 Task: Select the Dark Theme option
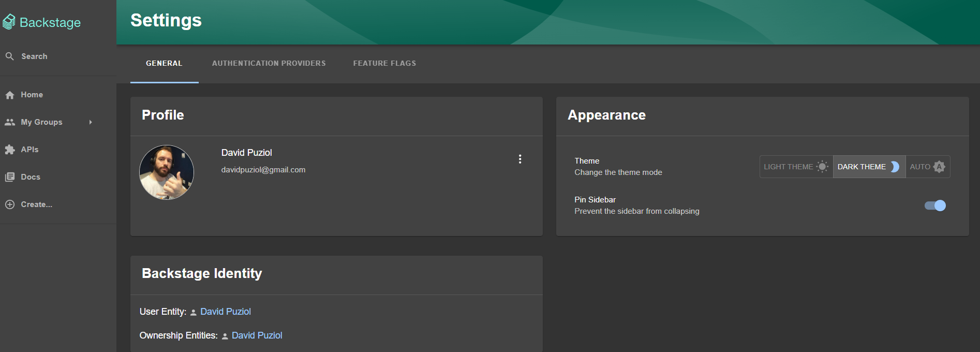click(x=869, y=167)
